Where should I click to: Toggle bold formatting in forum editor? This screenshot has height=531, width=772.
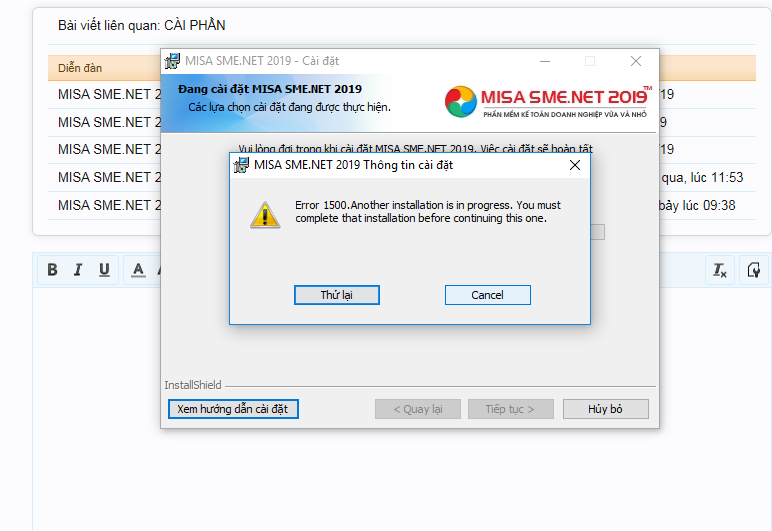click(x=52, y=270)
